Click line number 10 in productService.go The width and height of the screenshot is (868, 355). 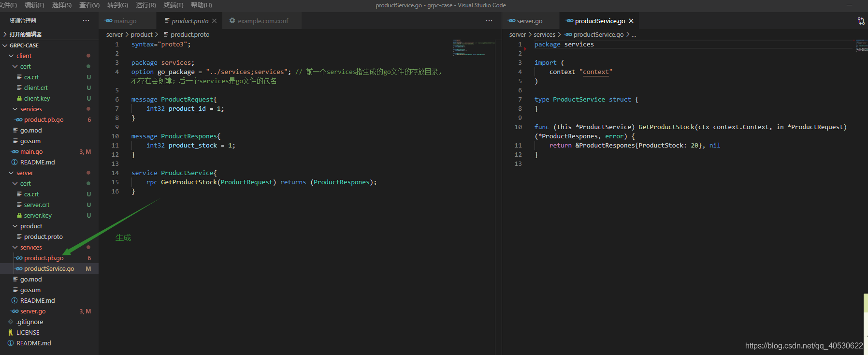(518, 127)
